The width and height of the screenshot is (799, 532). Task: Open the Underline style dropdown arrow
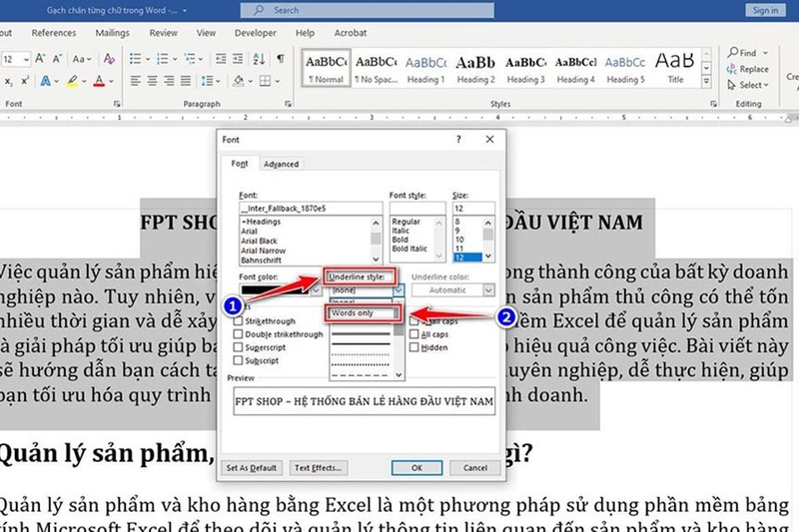399,289
